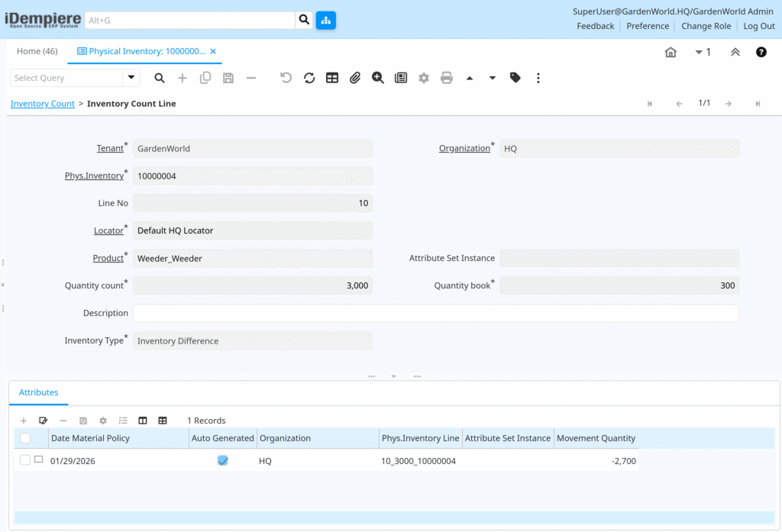Select the Attributes tab
782x532 pixels.
point(38,392)
